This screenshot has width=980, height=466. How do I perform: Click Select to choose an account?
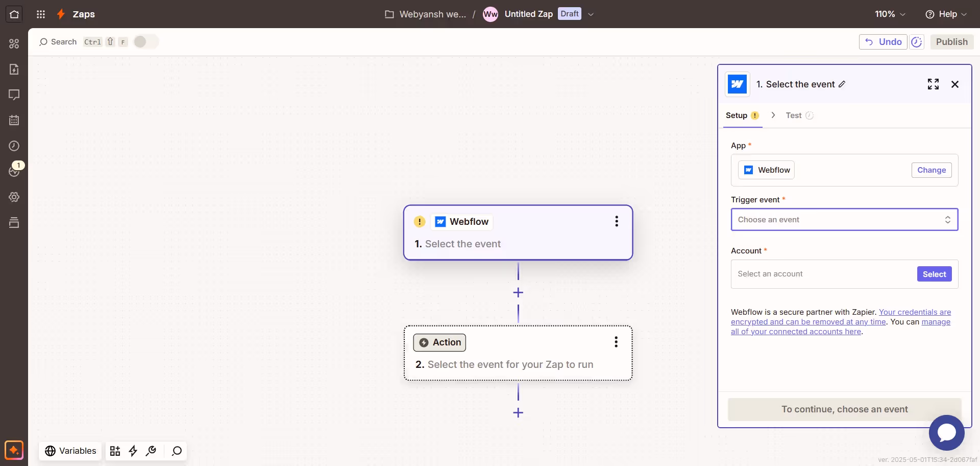pos(934,274)
